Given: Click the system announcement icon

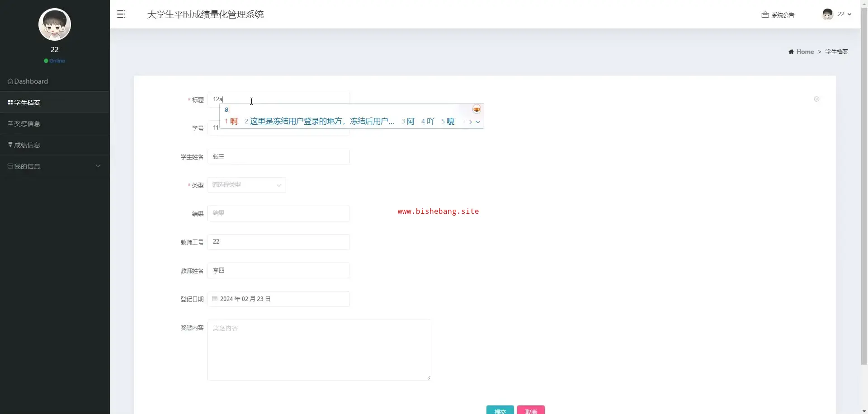Looking at the screenshot, I should tap(765, 14).
